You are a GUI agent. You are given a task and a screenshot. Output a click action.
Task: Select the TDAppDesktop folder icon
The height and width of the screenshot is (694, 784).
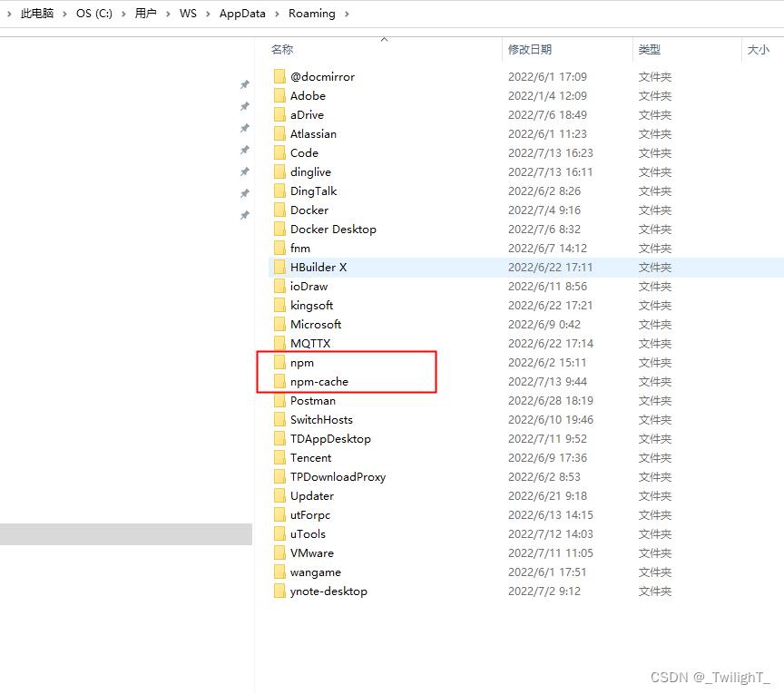tap(279, 438)
